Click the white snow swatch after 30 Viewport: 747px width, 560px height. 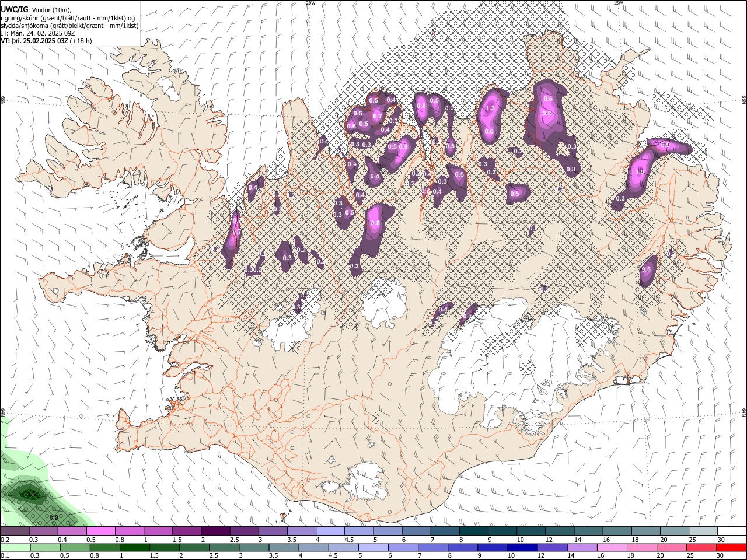[x=731, y=531]
